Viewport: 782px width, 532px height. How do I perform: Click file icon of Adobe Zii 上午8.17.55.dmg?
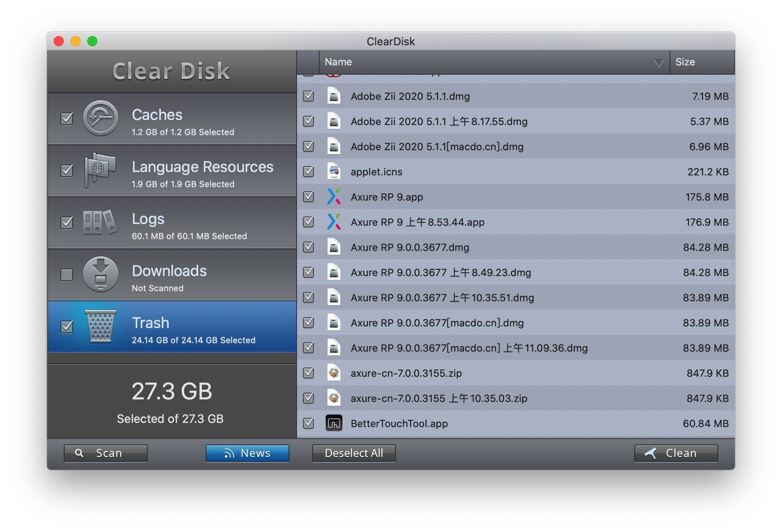pyautogui.click(x=334, y=121)
